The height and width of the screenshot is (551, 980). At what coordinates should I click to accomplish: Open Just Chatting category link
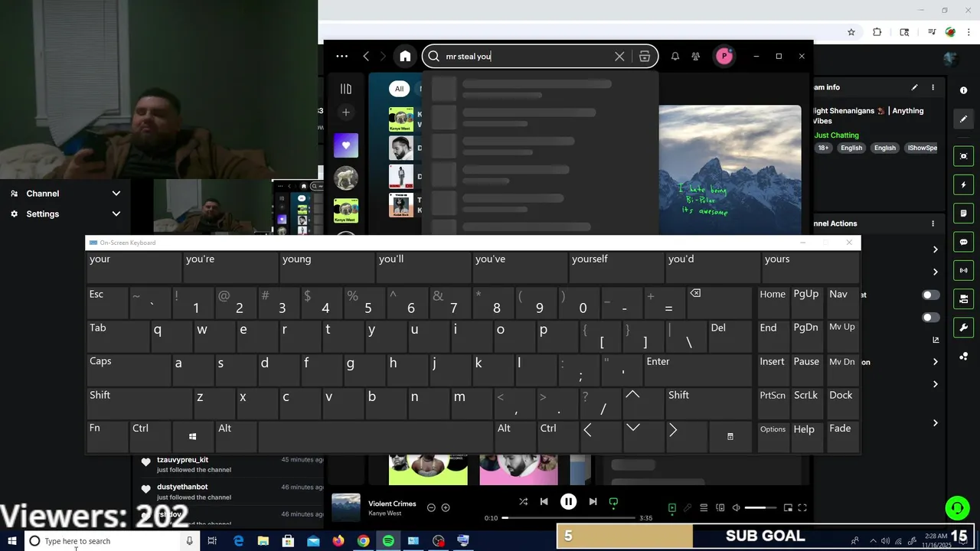[837, 135]
